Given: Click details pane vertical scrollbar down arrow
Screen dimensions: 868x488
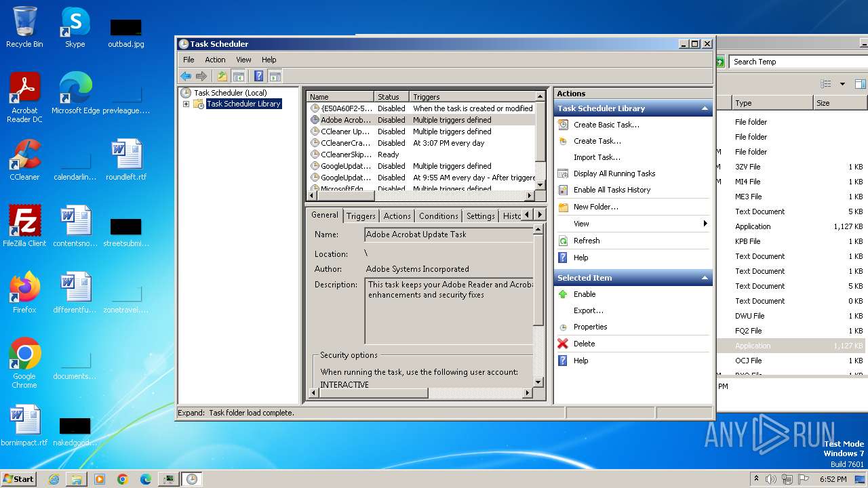Looking at the screenshot, I should click(x=538, y=382).
